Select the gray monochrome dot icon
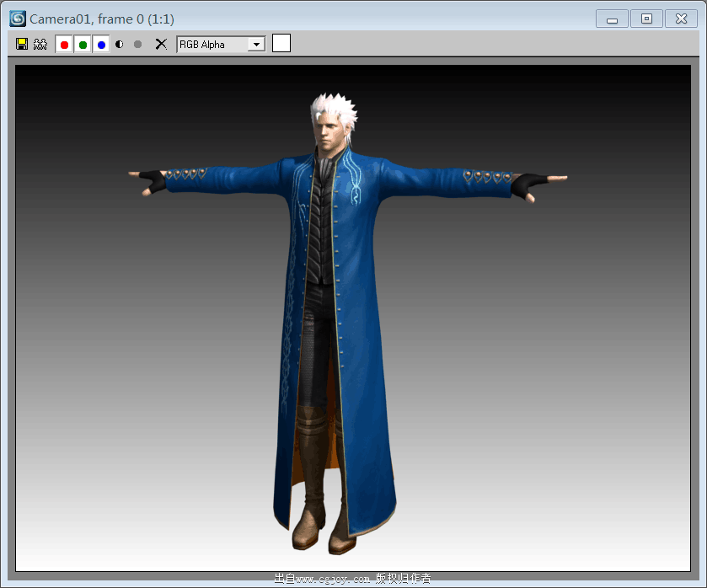The height and width of the screenshot is (588, 707). pos(137,44)
